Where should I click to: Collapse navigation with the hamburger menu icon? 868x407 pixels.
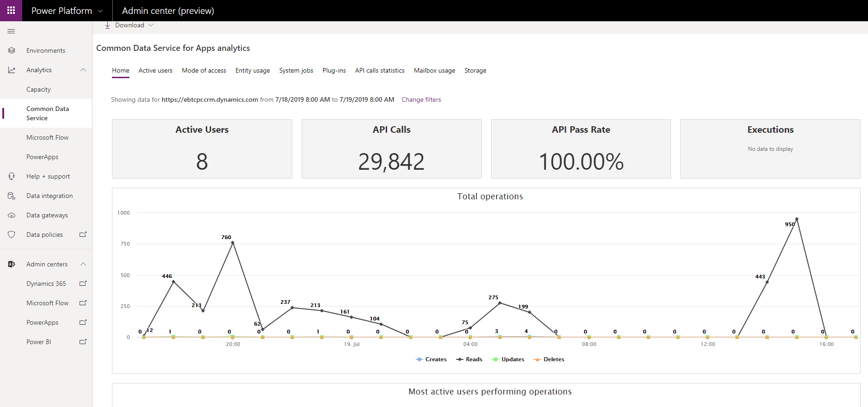(11, 31)
